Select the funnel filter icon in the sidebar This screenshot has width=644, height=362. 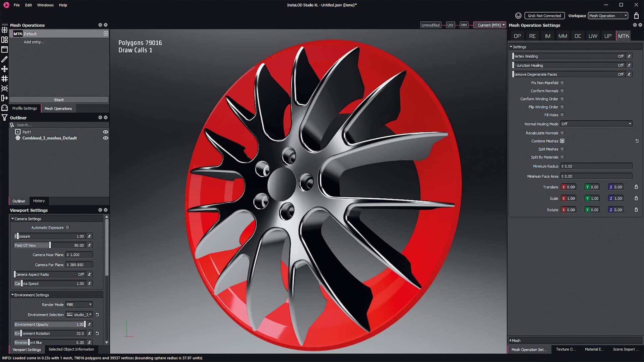pyautogui.click(x=5, y=117)
